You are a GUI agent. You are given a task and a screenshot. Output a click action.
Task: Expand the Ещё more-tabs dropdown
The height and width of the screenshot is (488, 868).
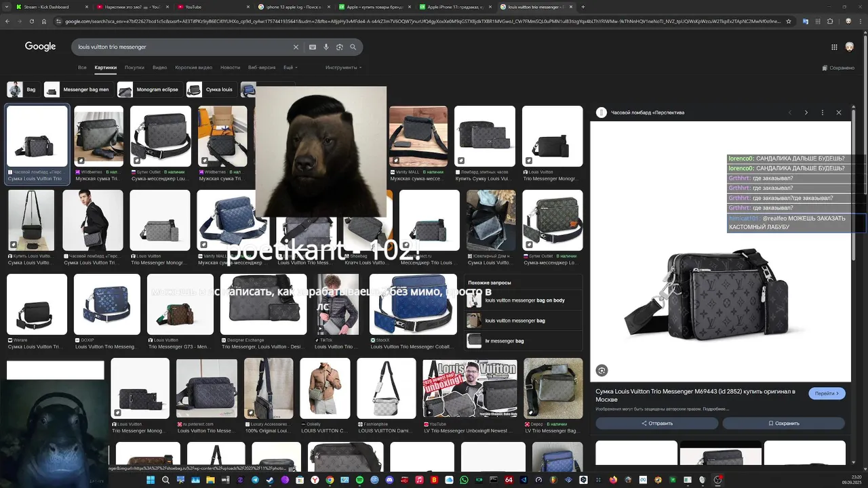pyautogui.click(x=290, y=68)
